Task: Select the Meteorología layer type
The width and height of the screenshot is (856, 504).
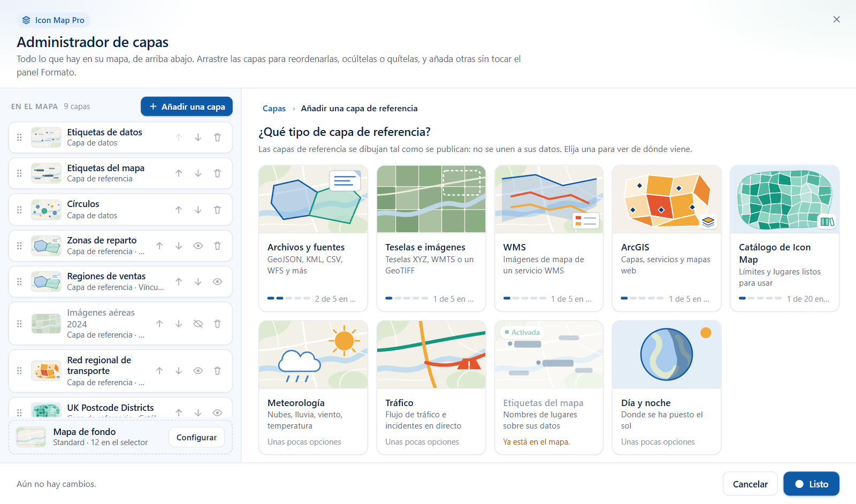Action: pos(313,387)
